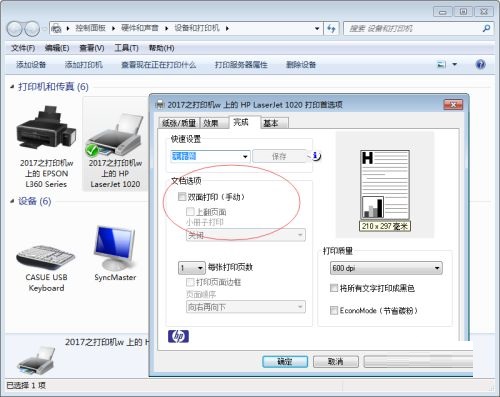Click the search magnifier icon in search box
The image size is (500, 397).
(486, 28)
